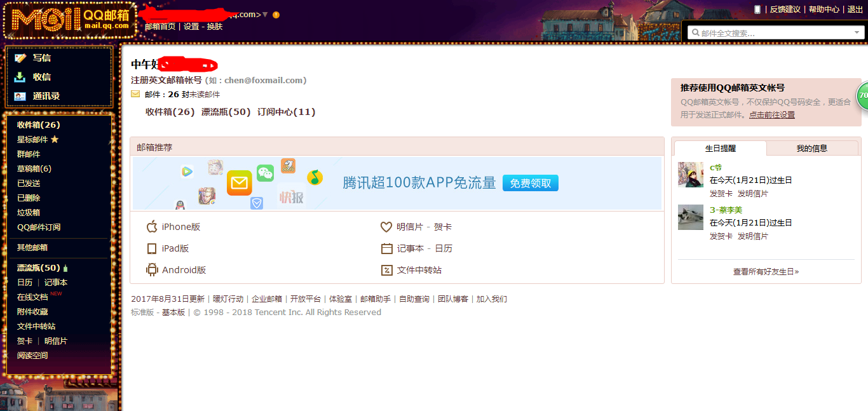Click 3-蔡李美's avatar thumbnail
The height and width of the screenshot is (411, 868).
pos(691,217)
